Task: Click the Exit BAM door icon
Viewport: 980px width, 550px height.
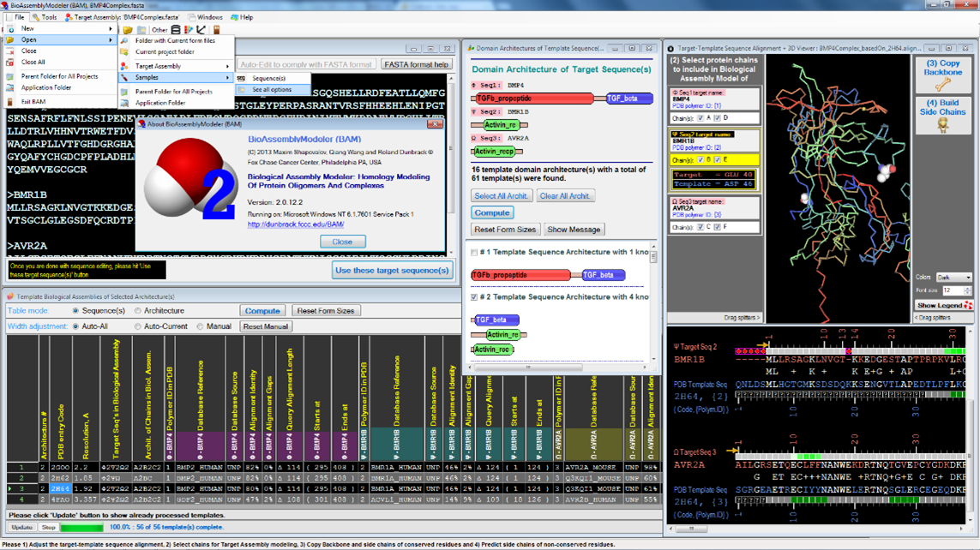Action: click(x=10, y=101)
